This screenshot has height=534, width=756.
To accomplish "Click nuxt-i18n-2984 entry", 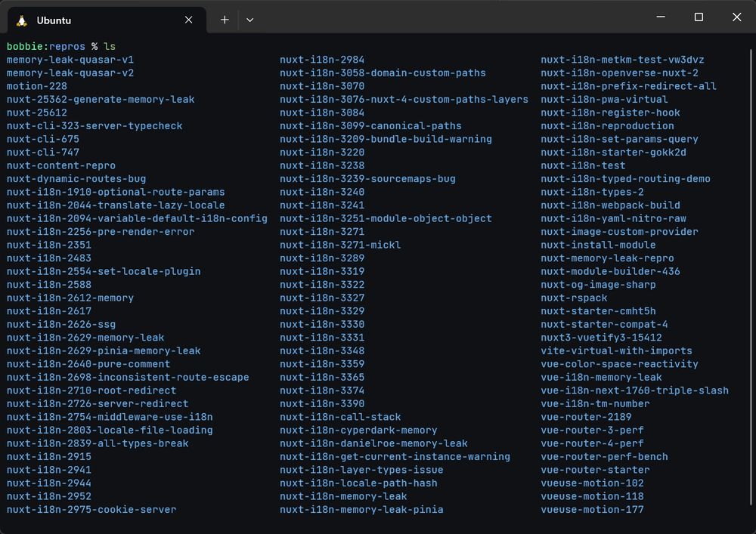I will tap(322, 60).
